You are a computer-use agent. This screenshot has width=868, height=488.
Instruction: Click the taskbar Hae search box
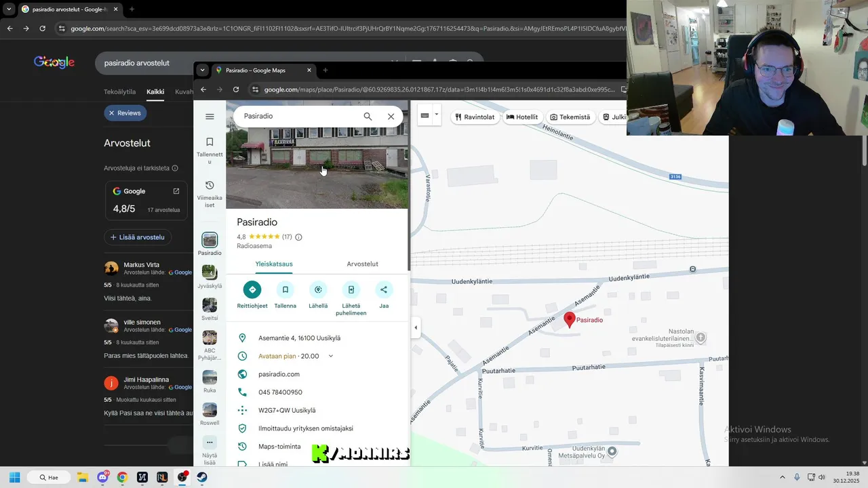pyautogui.click(x=49, y=477)
